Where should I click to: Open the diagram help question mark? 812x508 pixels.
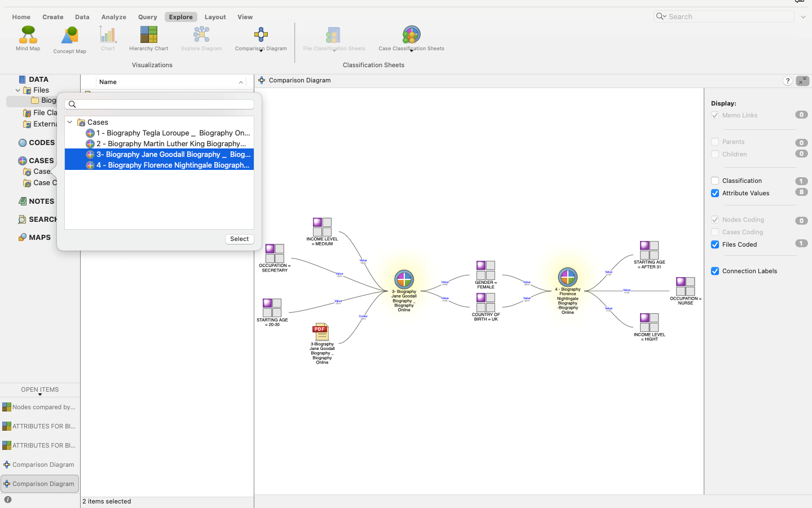[788, 81]
